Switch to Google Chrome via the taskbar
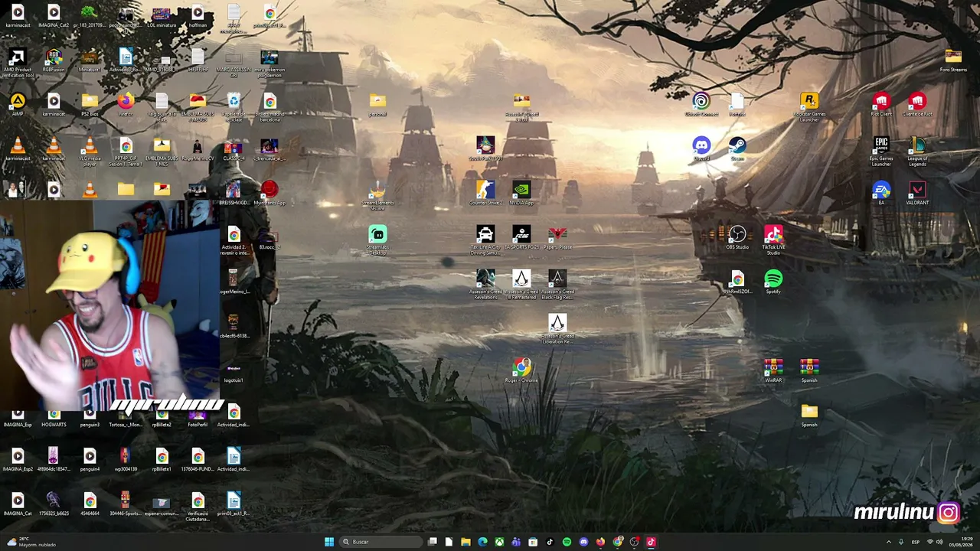Screen dimensions: 980x551 click(617, 542)
